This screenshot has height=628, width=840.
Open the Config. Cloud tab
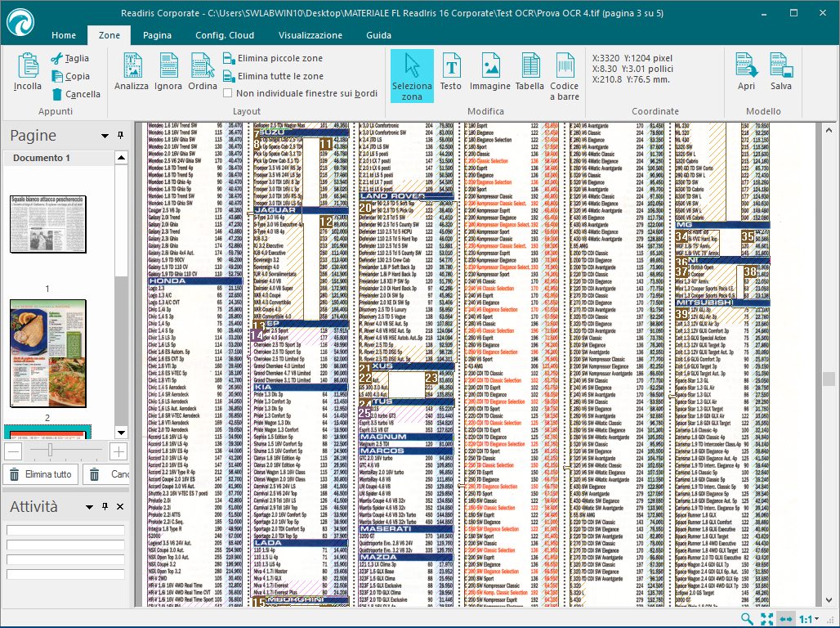point(224,36)
